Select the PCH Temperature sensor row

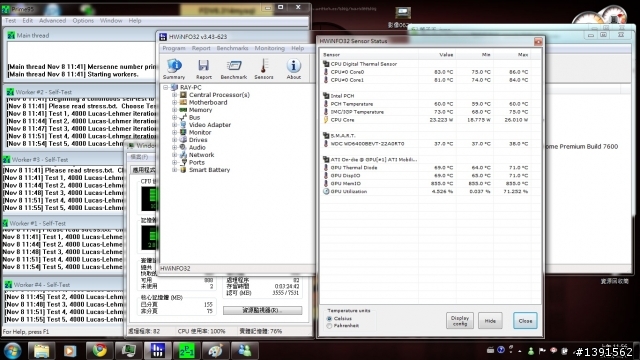427,104
